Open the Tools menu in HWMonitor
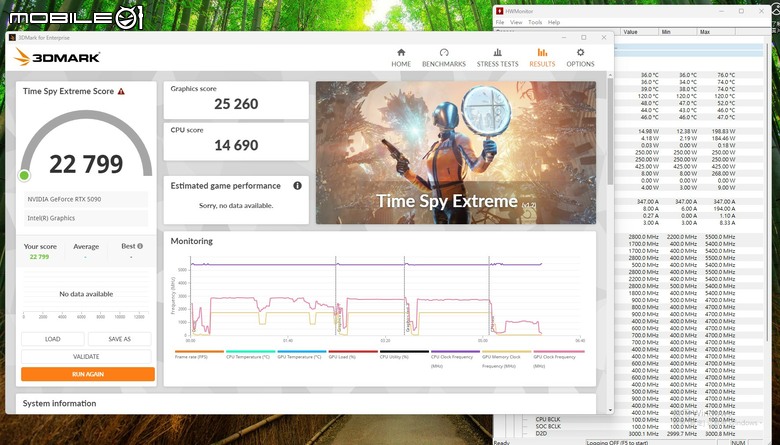 pos(535,22)
